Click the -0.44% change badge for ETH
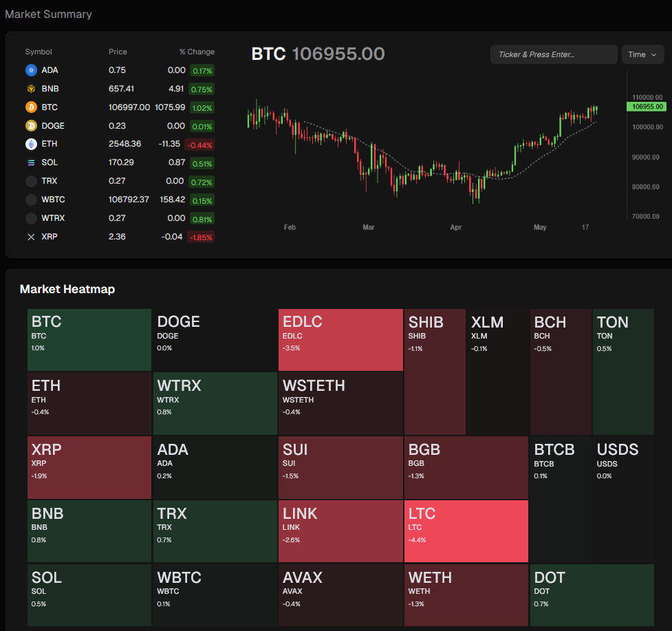Screen dimensions: 672x631 click(199, 145)
